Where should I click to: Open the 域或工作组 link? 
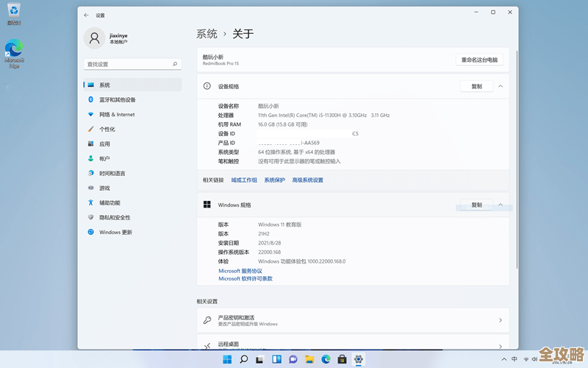(x=244, y=180)
